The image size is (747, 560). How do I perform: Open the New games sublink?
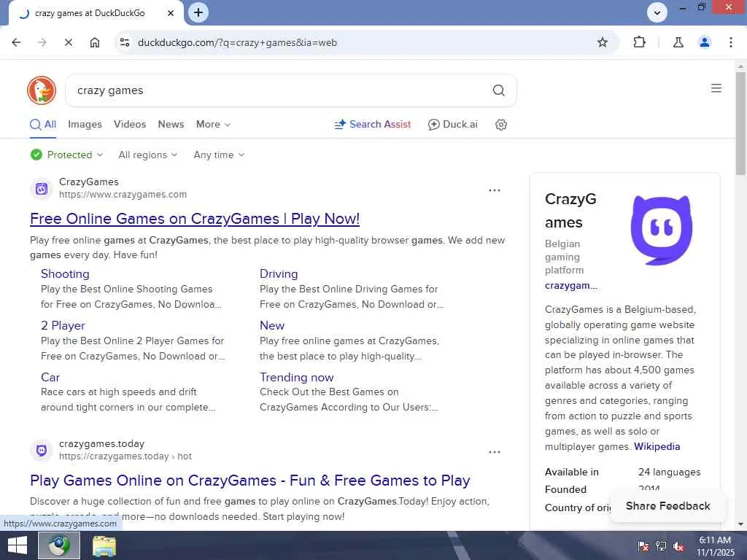(x=272, y=326)
